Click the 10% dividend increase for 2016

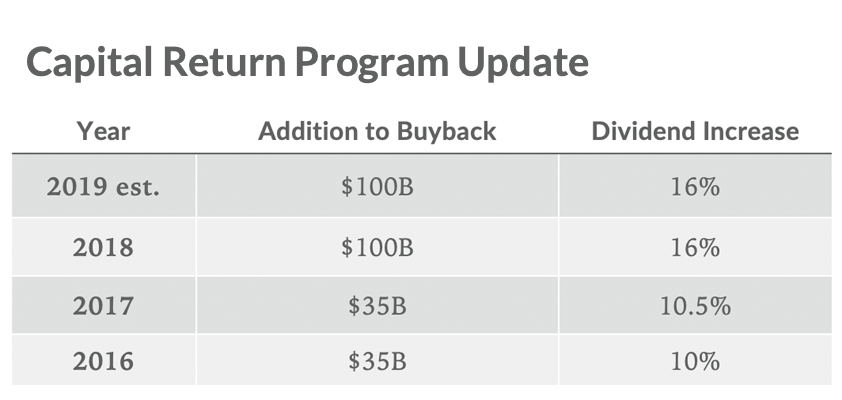click(x=695, y=361)
